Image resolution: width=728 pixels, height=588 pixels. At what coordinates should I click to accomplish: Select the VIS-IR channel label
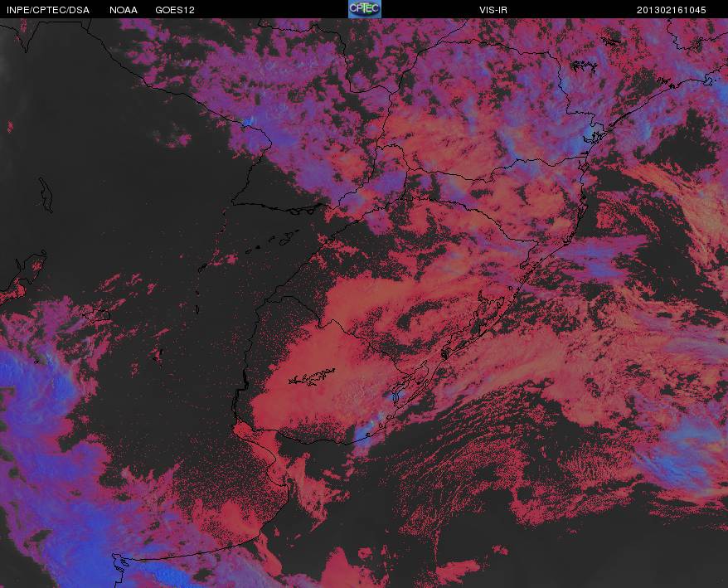493,10
